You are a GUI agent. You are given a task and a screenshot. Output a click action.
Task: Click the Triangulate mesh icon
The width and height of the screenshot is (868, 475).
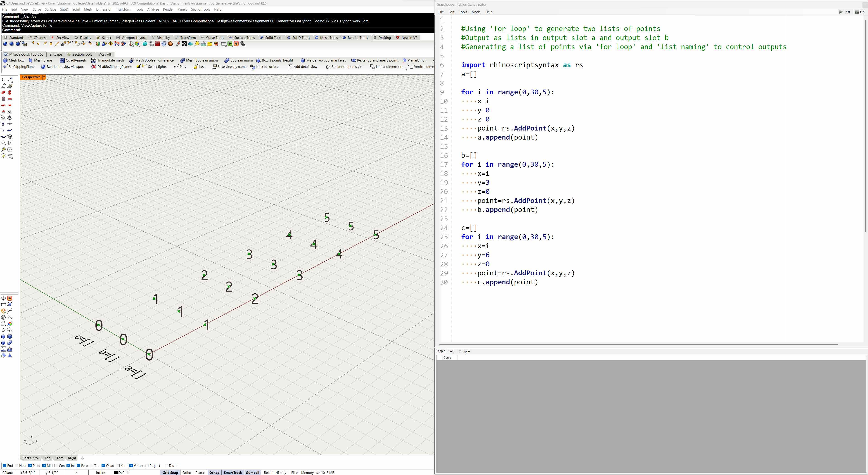(x=94, y=60)
